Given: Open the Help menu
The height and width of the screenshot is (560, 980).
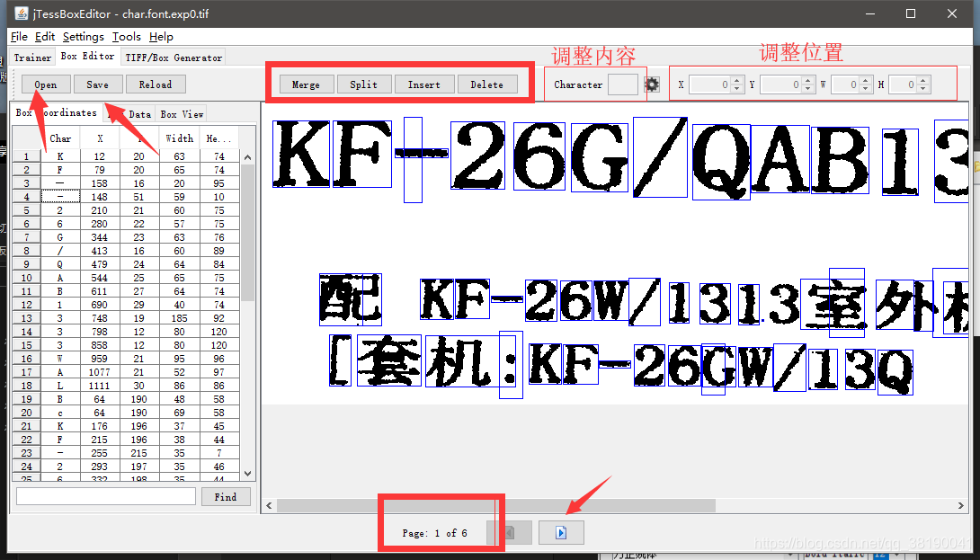Looking at the screenshot, I should pos(161,37).
